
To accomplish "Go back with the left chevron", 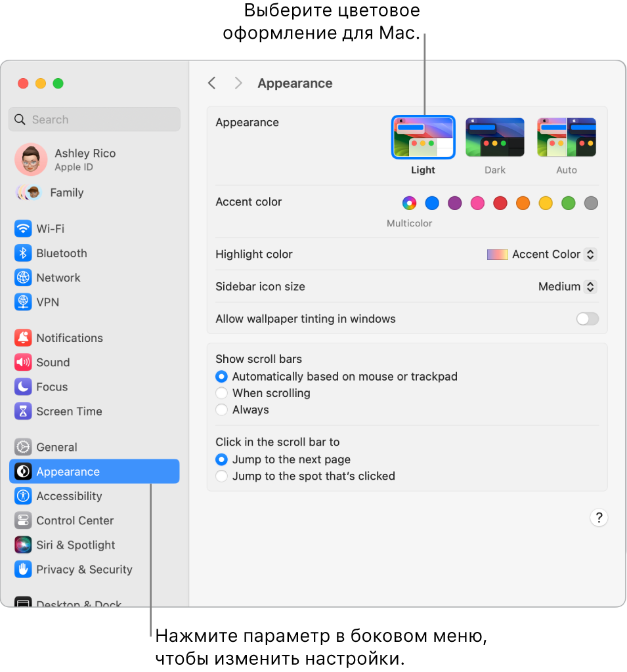I will (x=212, y=83).
